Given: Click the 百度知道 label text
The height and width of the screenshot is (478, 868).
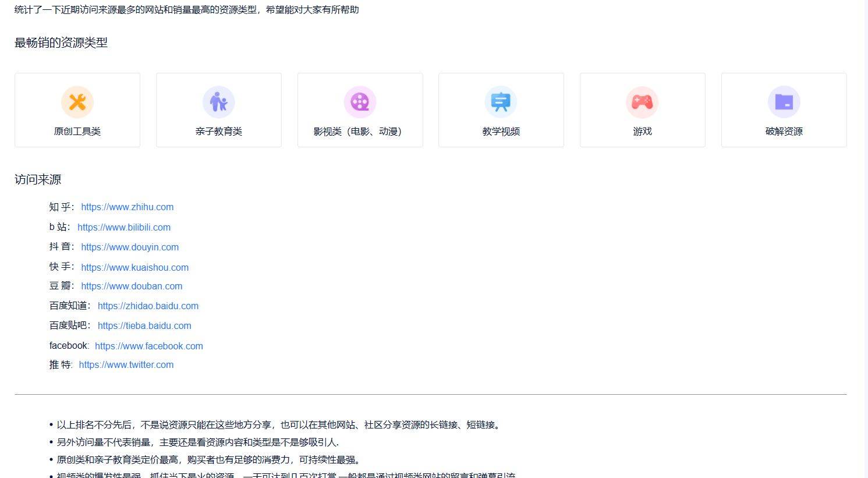Looking at the screenshot, I should pos(69,306).
